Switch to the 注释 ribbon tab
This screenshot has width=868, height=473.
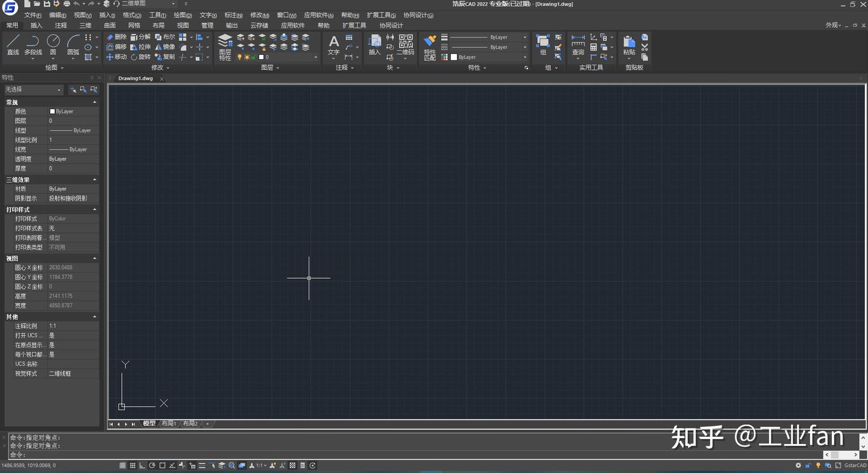pos(61,25)
